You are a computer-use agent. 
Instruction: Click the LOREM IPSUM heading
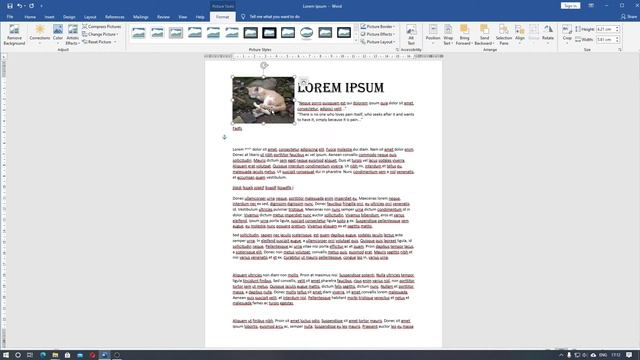click(x=341, y=88)
